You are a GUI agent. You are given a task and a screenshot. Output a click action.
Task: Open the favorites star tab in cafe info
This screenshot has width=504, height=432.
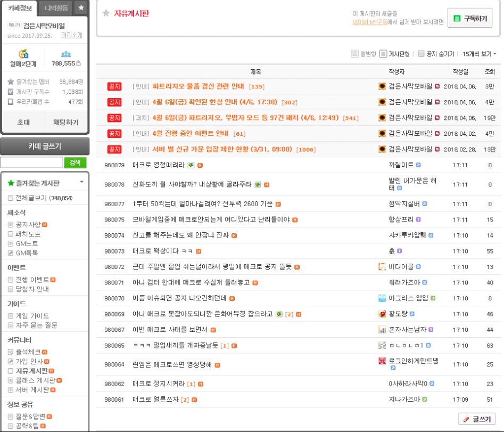(81, 7)
